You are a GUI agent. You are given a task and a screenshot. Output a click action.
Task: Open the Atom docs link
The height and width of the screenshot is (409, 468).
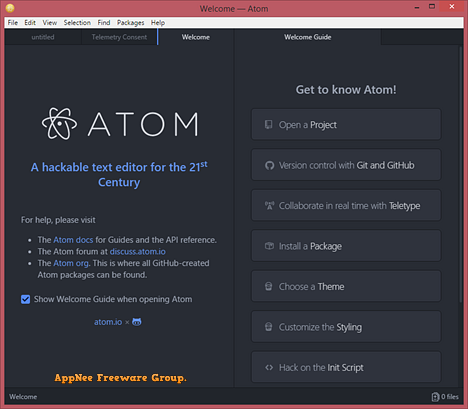click(73, 240)
